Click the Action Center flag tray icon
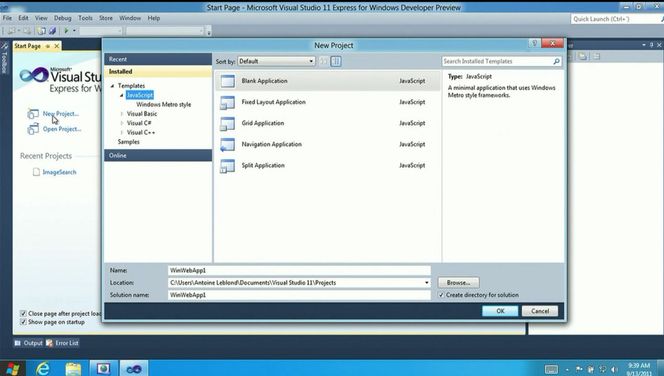The height and width of the screenshot is (376, 664). 579,369
